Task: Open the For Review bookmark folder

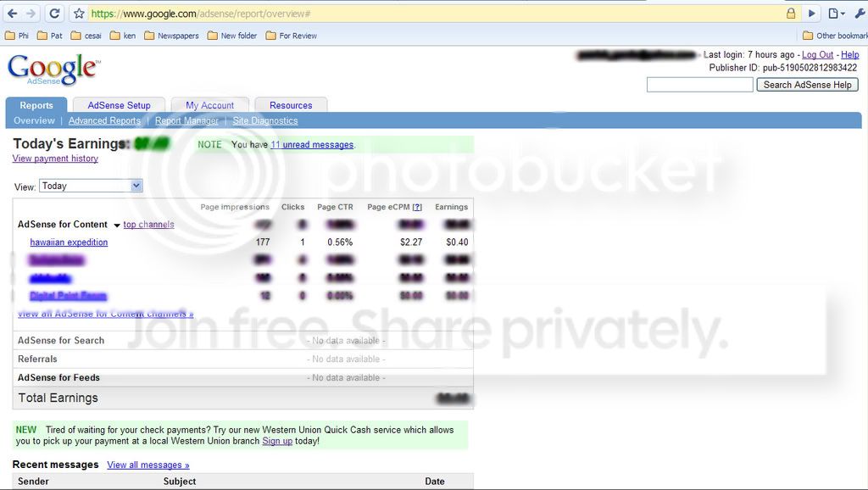Action: [292, 36]
